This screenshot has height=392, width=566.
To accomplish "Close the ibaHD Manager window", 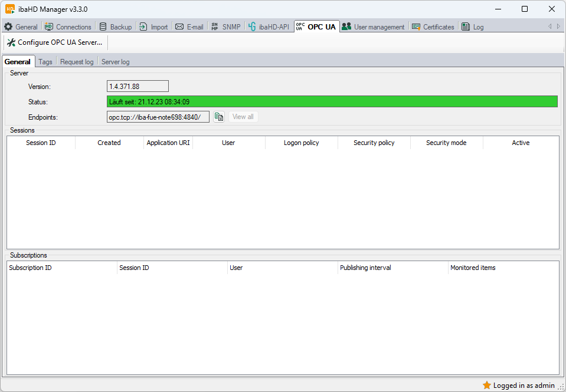I will pyautogui.click(x=552, y=9).
